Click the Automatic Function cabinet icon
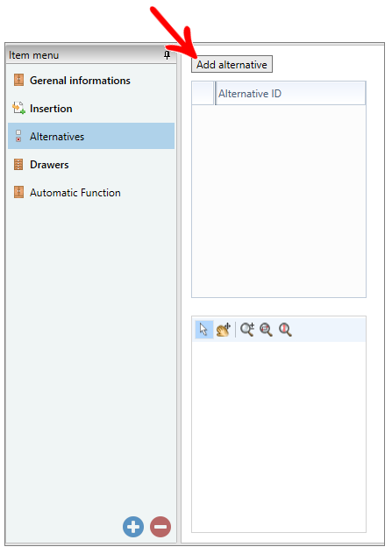 tap(18, 192)
